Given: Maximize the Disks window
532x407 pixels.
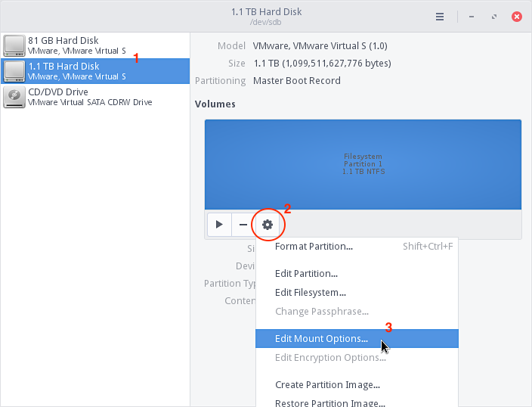Looking at the screenshot, I should (493, 16).
